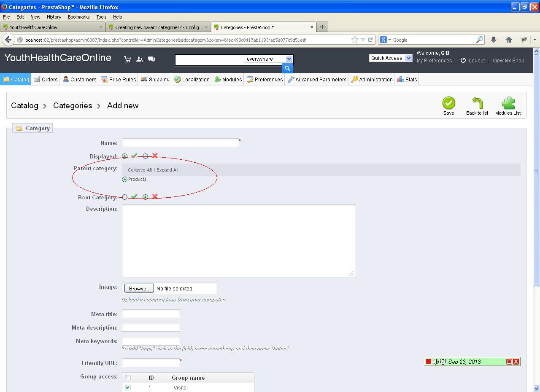
Task: Click the Logout power icon
Action: pyautogui.click(x=463, y=60)
